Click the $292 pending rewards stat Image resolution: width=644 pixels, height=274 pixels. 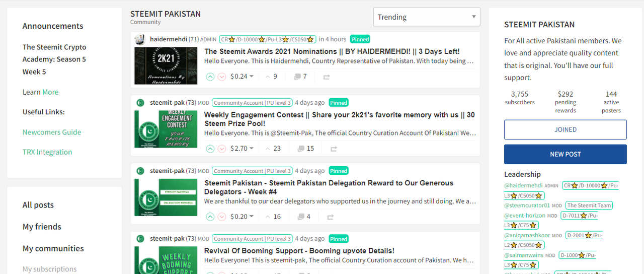tap(566, 102)
